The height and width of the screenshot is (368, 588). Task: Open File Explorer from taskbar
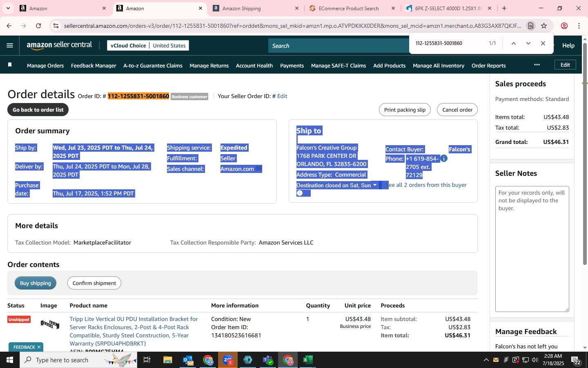[168, 360]
